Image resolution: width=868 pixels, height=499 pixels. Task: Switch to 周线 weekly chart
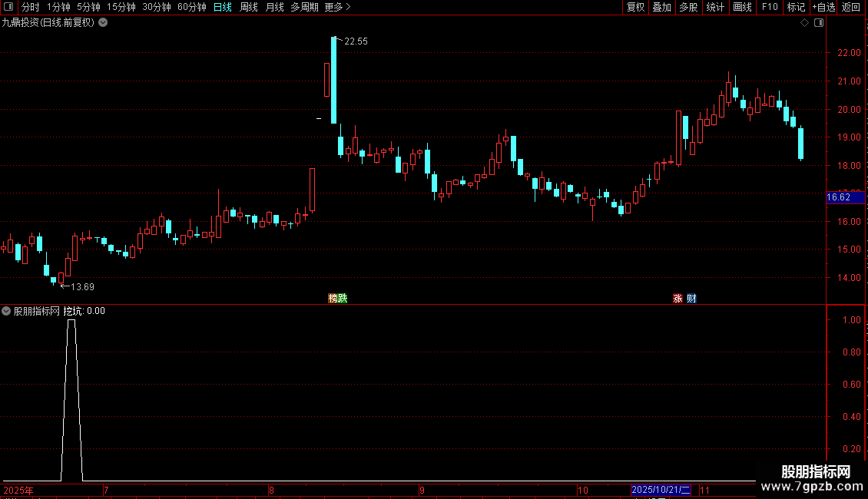point(249,7)
